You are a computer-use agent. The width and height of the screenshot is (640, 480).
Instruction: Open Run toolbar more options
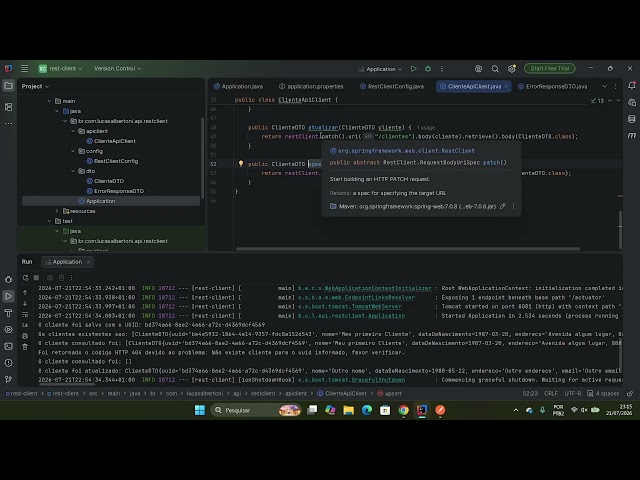click(x=71, y=278)
